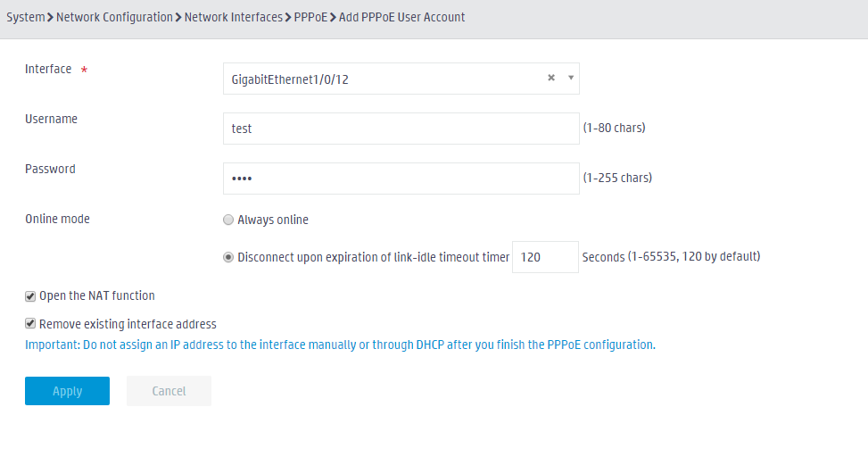Screen dimensions: 868x457
Task: Click the Cancel button
Action: [169, 391]
